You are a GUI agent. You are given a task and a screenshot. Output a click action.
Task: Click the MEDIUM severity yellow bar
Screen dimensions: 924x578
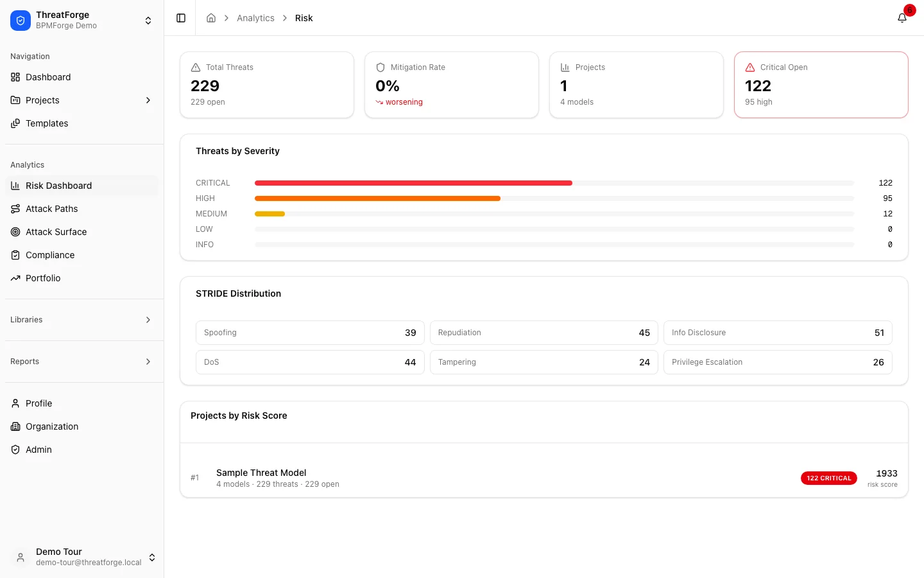click(269, 214)
